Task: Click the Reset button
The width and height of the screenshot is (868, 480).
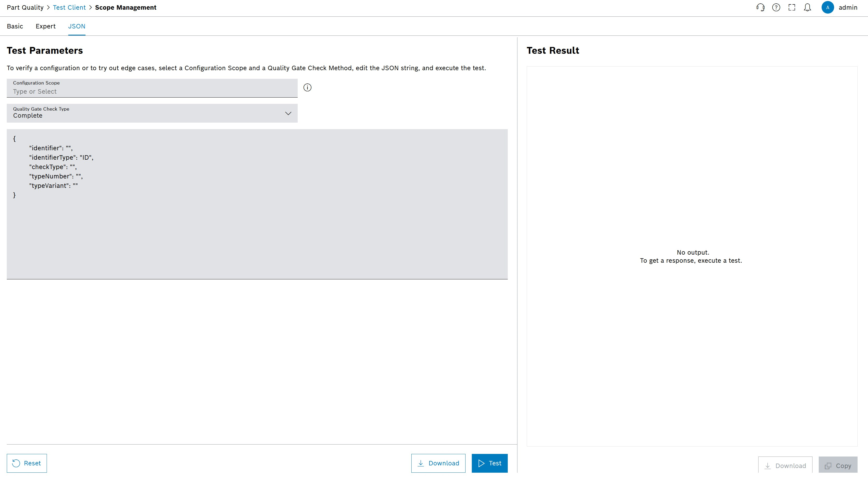Action: coord(27,463)
